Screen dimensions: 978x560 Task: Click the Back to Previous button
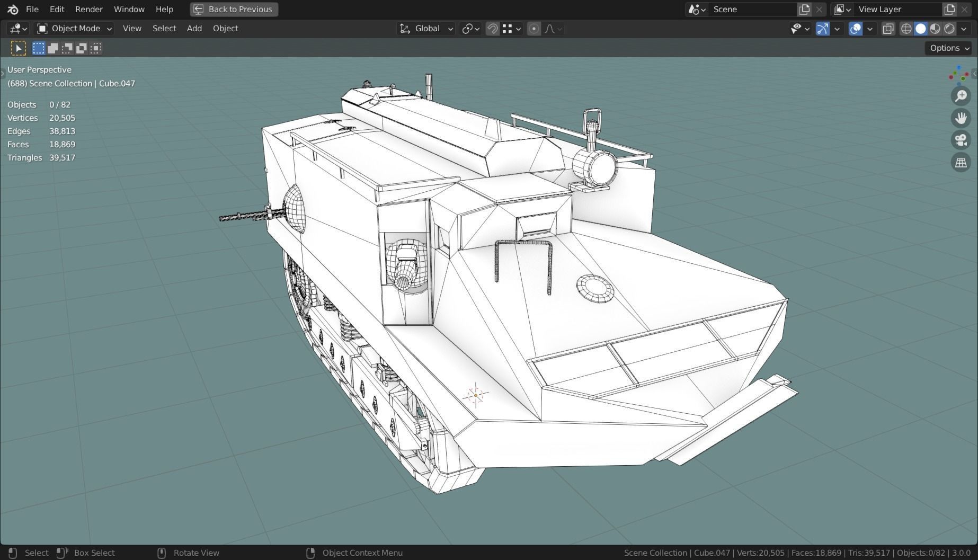(x=234, y=9)
